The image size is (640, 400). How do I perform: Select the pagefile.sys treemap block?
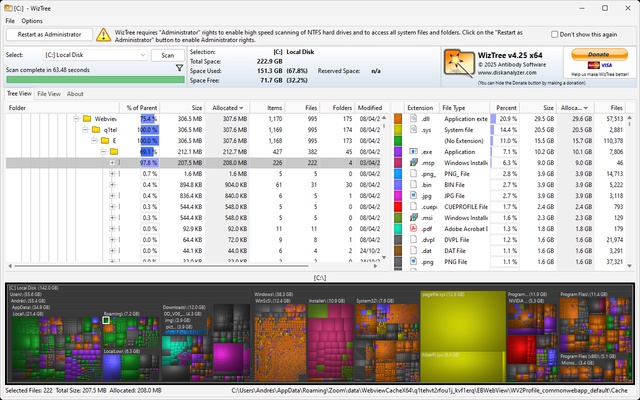pyautogui.click(x=462, y=322)
